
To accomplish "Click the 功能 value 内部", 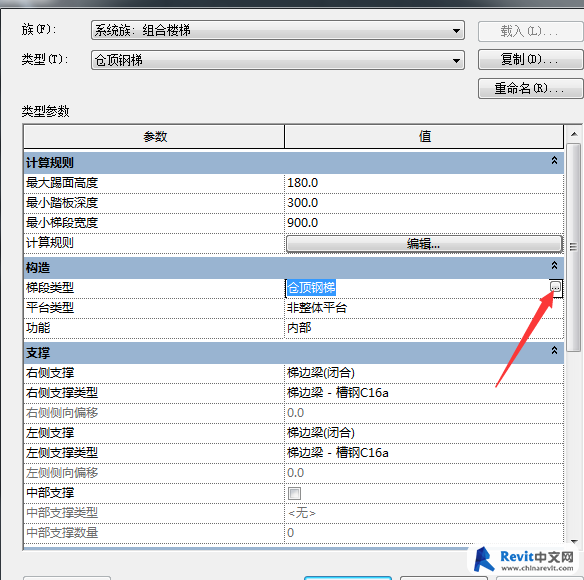I will (x=424, y=328).
